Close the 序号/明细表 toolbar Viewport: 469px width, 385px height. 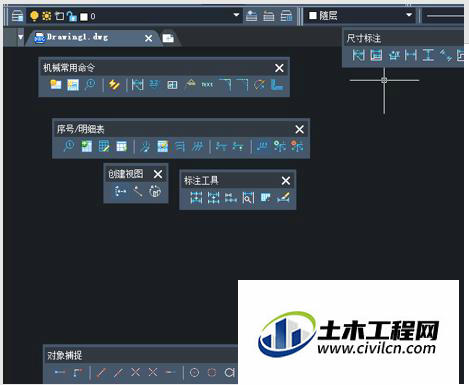tap(299, 129)
